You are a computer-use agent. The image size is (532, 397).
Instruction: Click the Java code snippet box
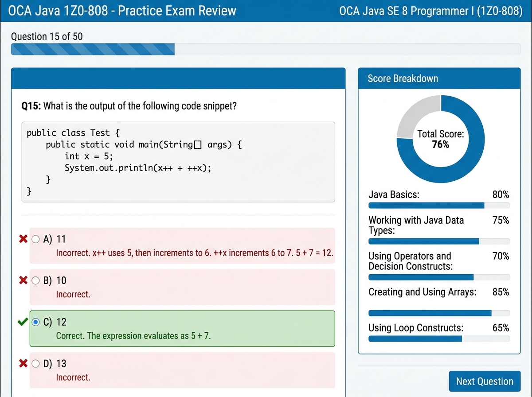click(178, 162)
